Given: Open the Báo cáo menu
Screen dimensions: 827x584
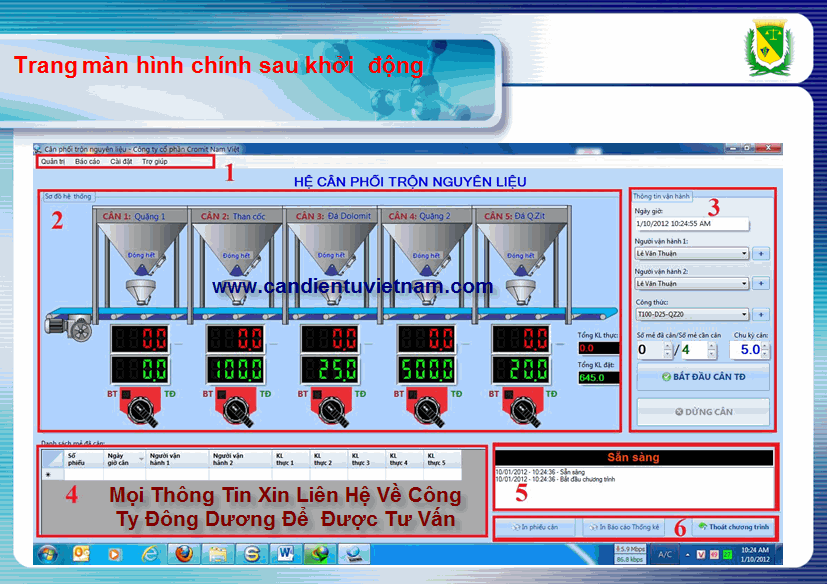Looking at the screenshot, I should point(87,162).
